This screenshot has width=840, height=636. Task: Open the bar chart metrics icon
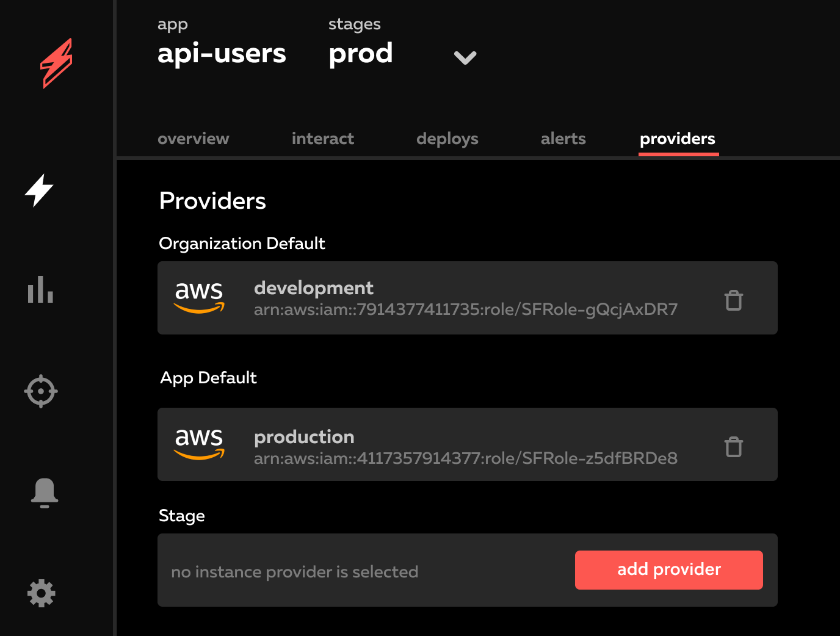click(x=40, y=289)
